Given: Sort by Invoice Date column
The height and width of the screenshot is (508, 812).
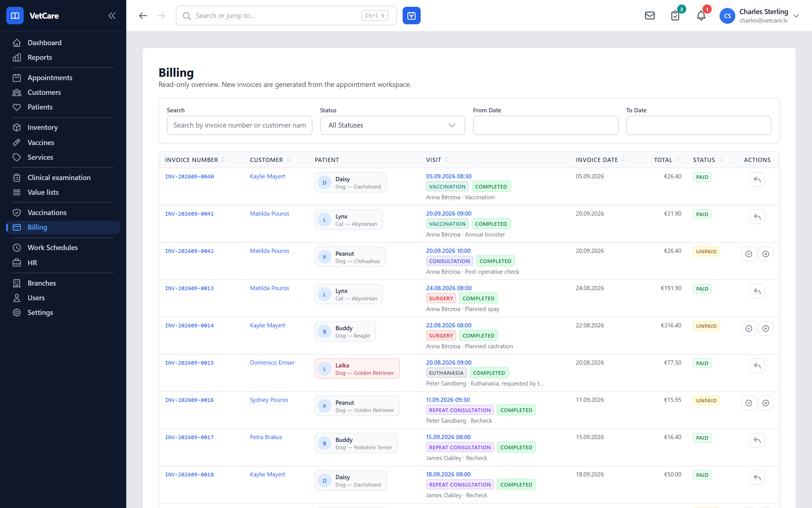Looking at the screenshot, I should pyautogui.click(x=601, y=160).
